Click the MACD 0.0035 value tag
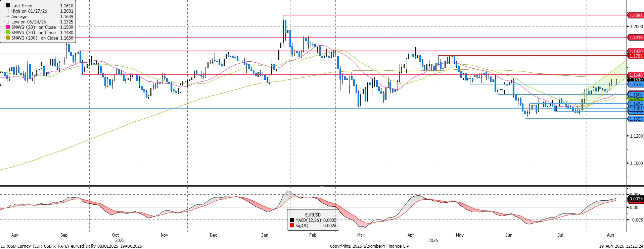 coord(635,199)
